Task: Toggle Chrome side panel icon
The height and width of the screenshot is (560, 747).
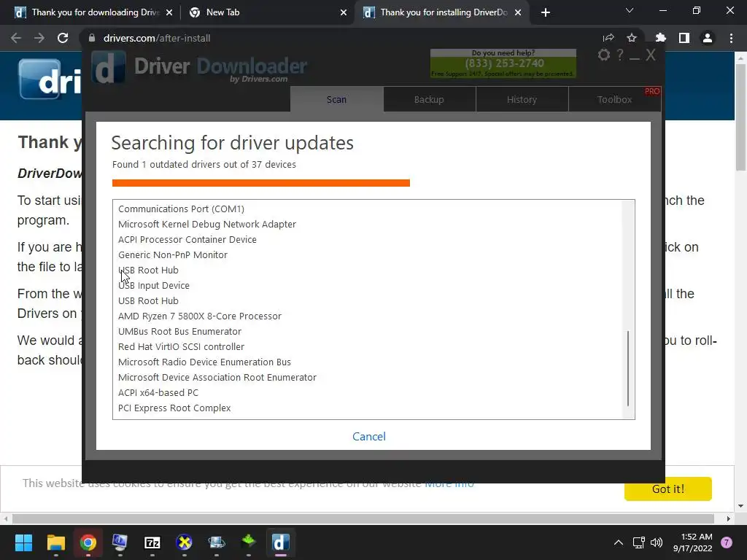Action: point(684,38)
